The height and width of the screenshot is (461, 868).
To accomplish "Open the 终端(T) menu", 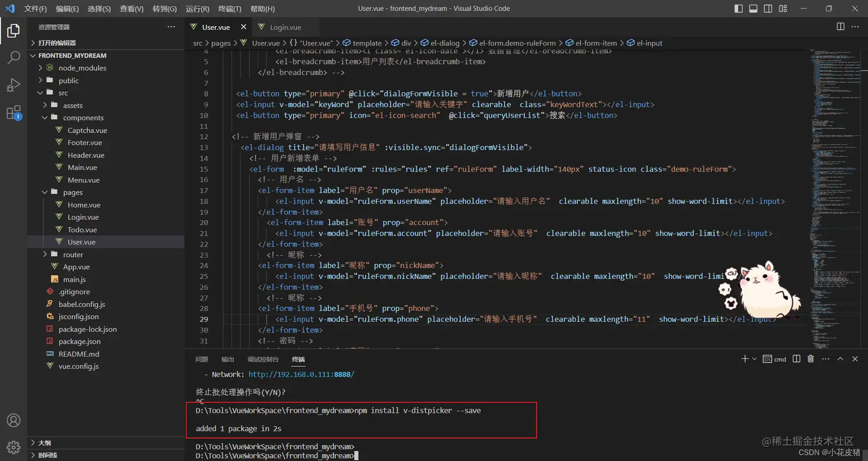I will click(230, 9).
